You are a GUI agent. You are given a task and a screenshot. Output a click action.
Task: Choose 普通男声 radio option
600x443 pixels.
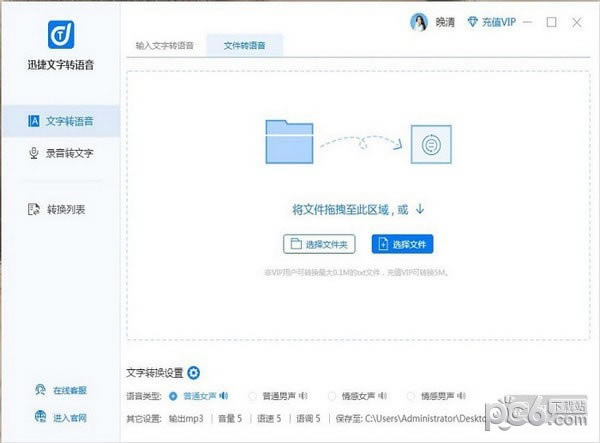[x=252, y=395]
